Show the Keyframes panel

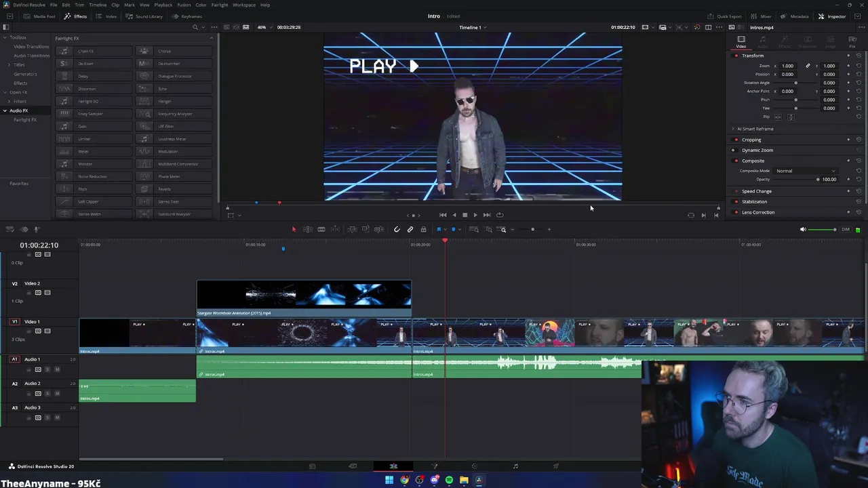187,16
